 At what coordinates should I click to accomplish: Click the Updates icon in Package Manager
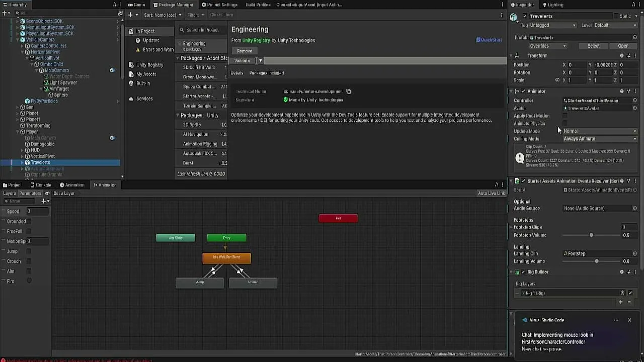click(x=138, y=40)
